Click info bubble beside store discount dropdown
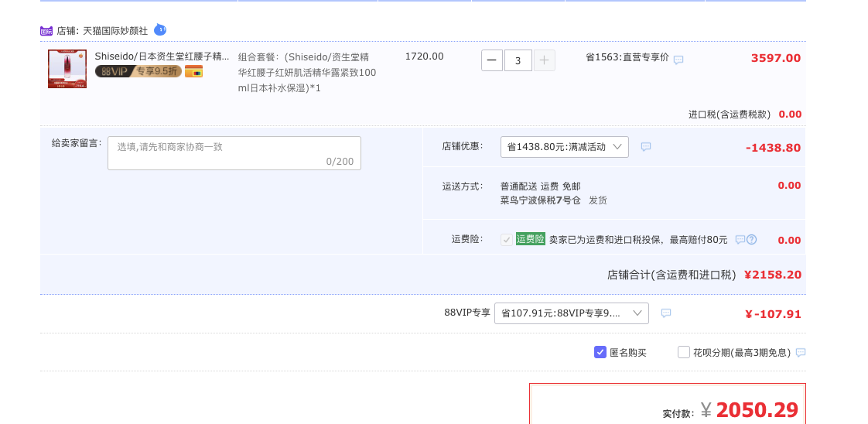The image size is (868, 424). tap(645, 147)
